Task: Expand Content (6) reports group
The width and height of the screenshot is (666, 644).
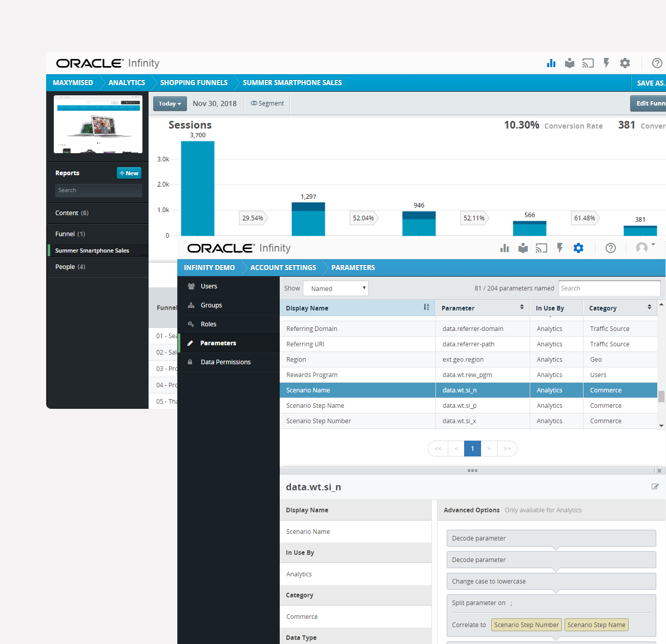Action: 97,213
